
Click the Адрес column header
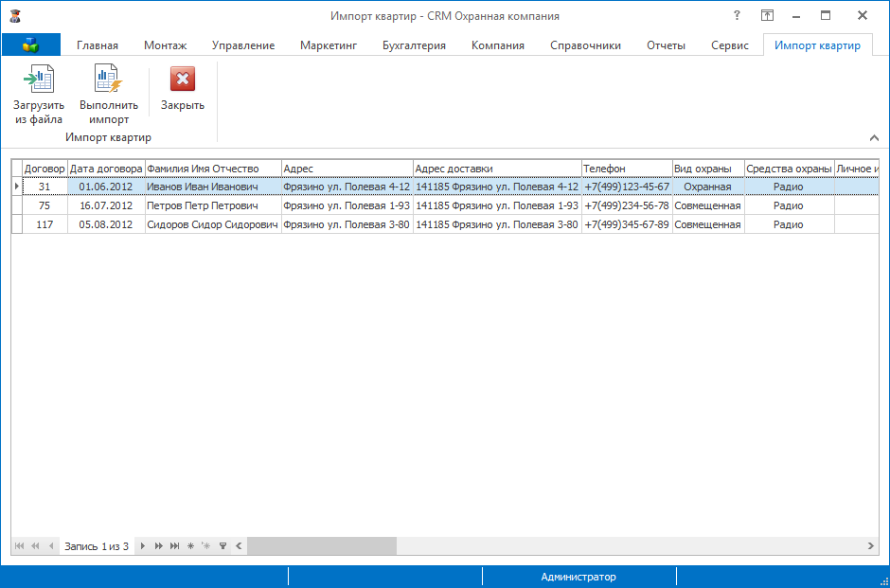(347, 169)
